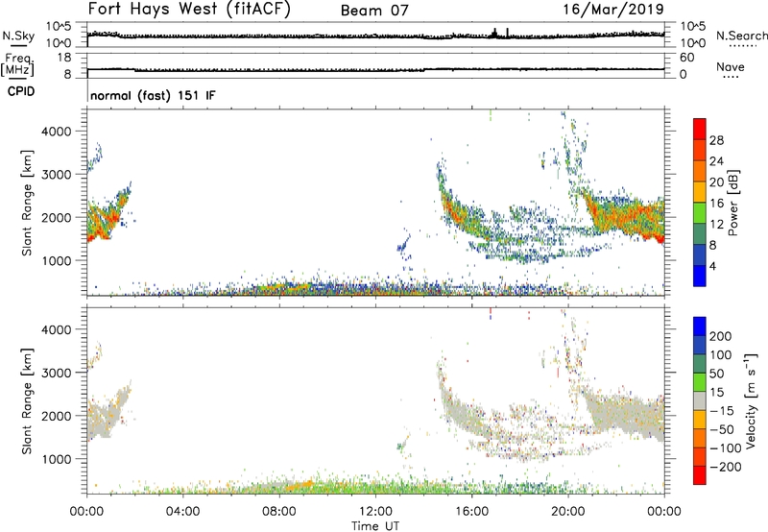Click the "60" tick on the Nave axis
Screen dimensions: 768x532
(686, 58)
